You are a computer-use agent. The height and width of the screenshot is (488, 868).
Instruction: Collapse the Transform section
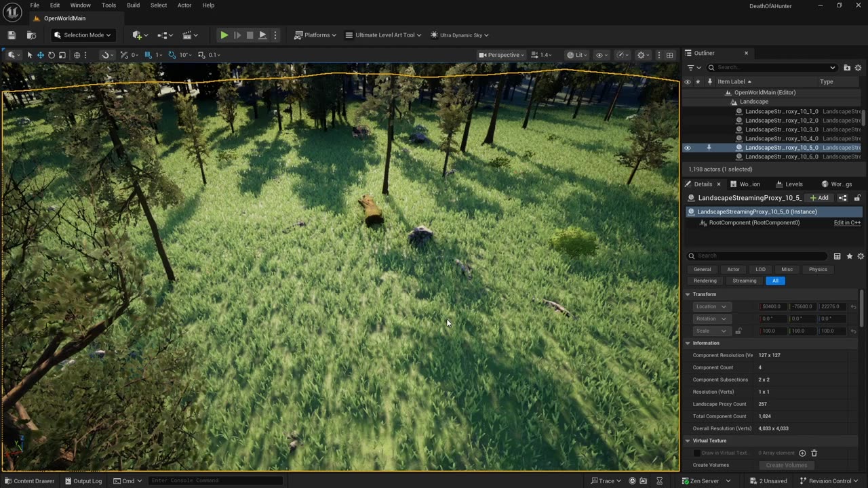coord(688,294)
